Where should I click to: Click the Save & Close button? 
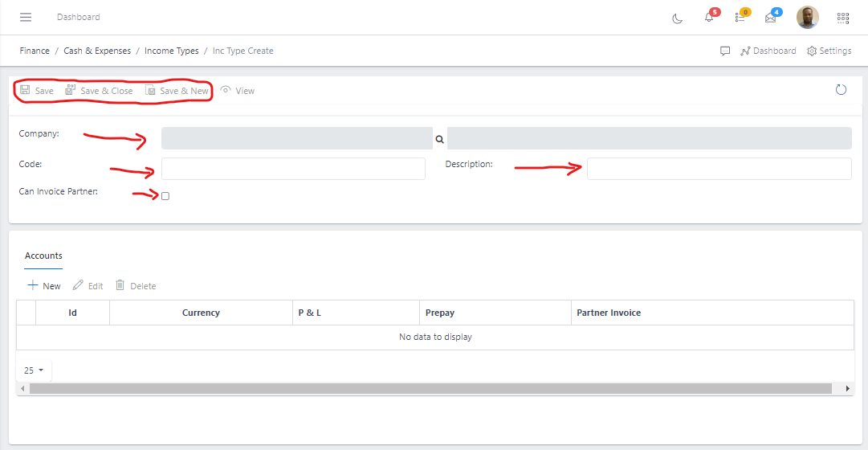click(99, 91)
